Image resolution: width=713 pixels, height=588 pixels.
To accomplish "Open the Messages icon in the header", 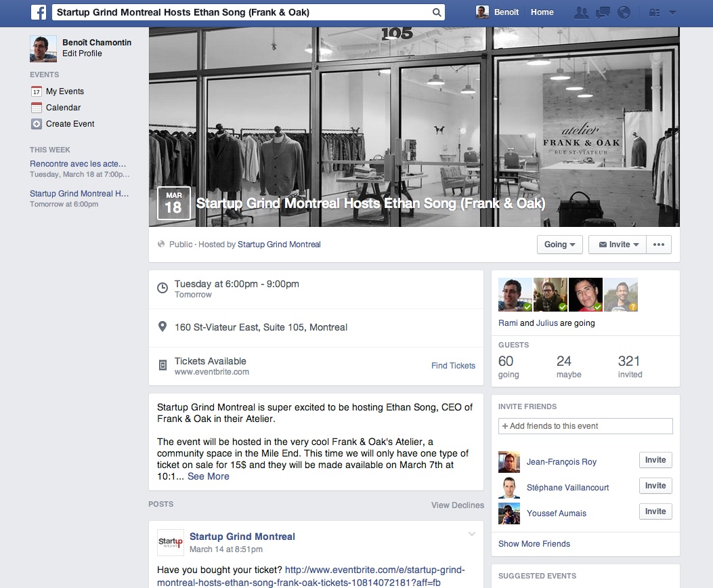I will [603, 12].
